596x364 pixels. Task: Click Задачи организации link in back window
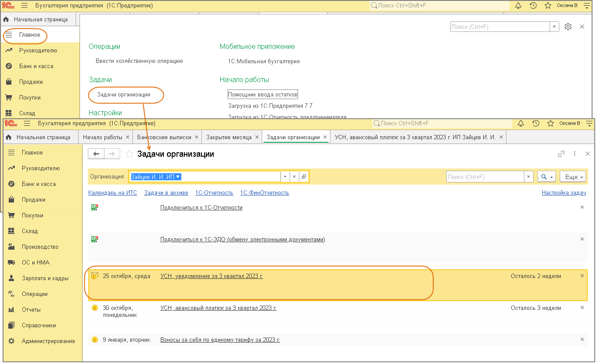click(124, 94)
